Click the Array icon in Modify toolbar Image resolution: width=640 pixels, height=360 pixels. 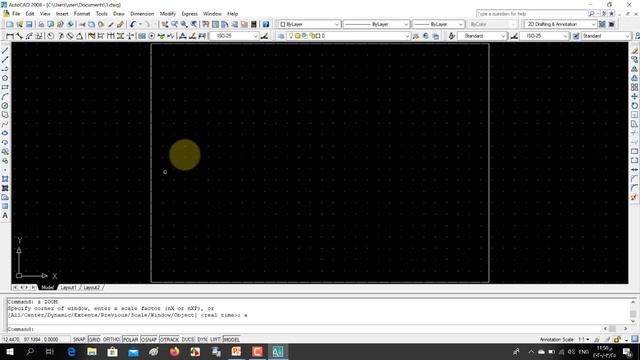click(634, 87)
